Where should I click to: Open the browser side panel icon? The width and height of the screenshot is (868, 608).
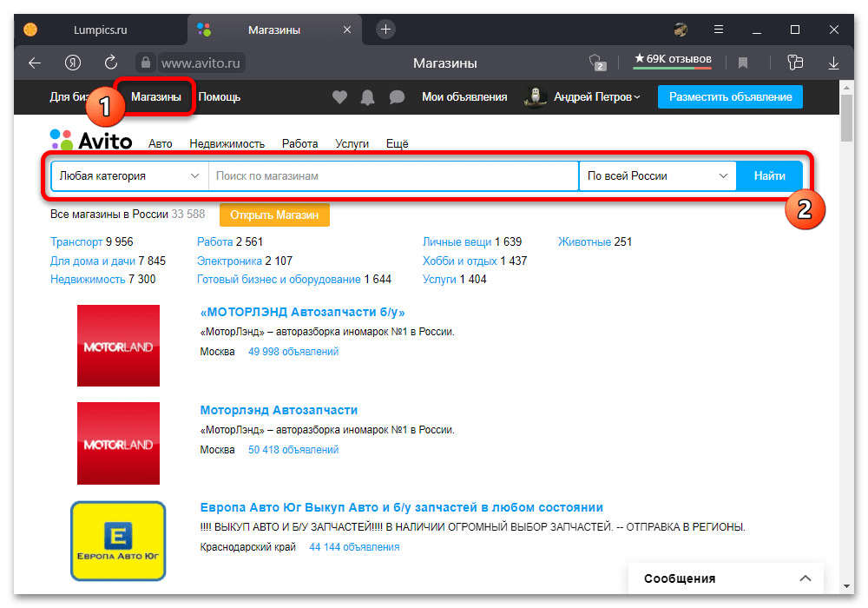click(x=795, y=63)
